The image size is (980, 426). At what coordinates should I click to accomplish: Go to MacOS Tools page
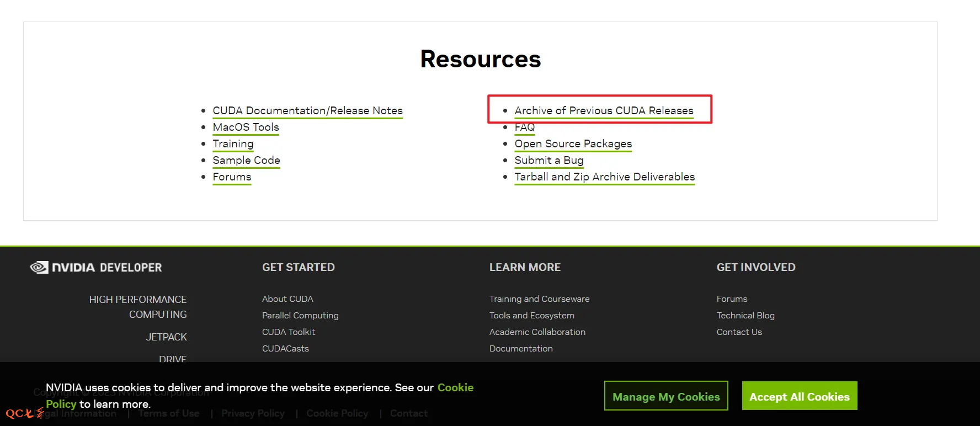pos(246,127)
